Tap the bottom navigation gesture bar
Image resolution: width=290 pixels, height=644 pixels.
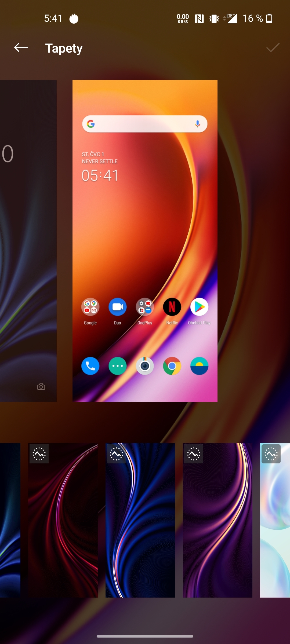pos(145,636)
